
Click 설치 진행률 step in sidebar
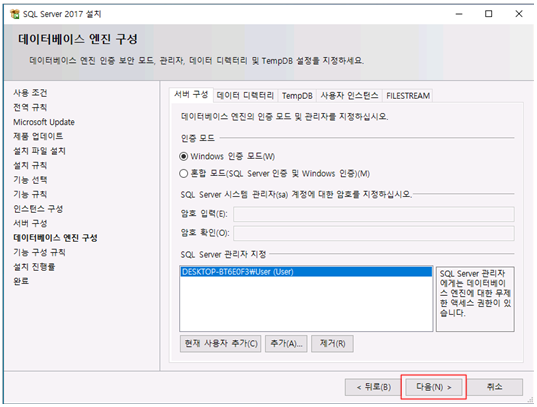click(34, 267)
